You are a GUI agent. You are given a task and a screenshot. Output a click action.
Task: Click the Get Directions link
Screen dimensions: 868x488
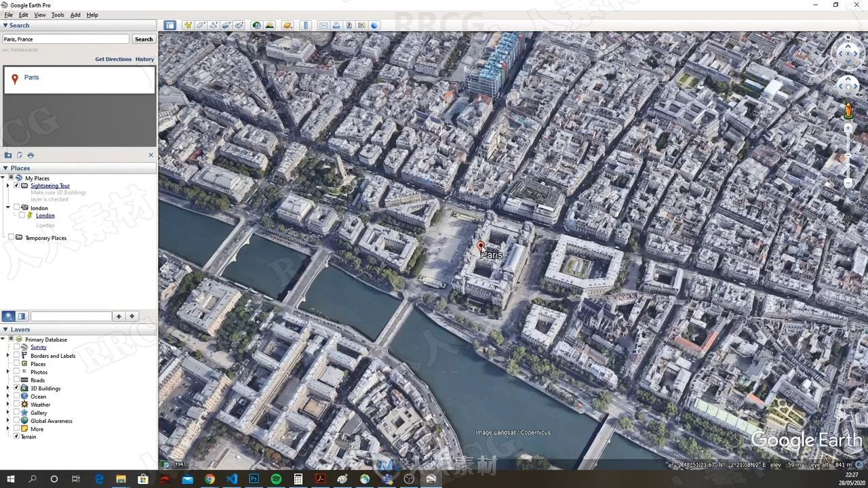point(113,59)
